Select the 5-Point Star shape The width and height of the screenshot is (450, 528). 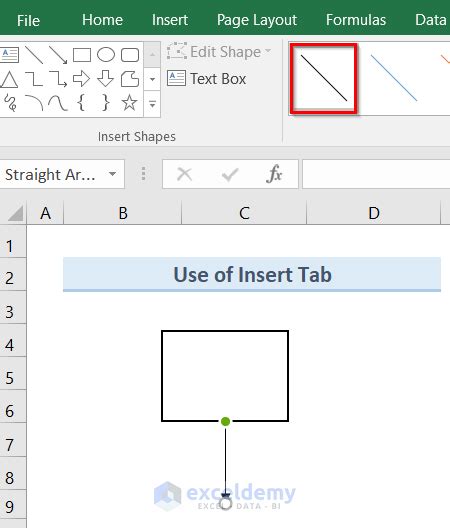tap(129, 103)
